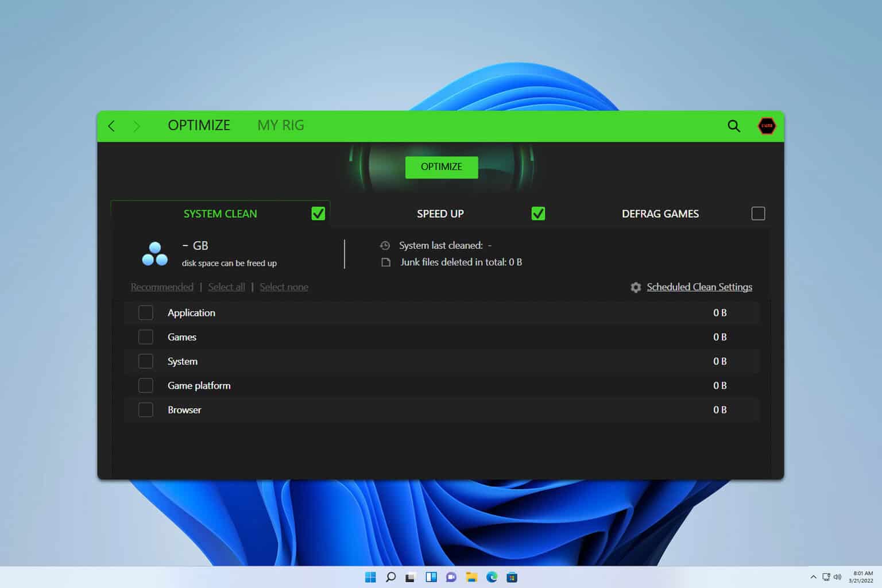Click the 0 B value for Browser

(720, 410)
